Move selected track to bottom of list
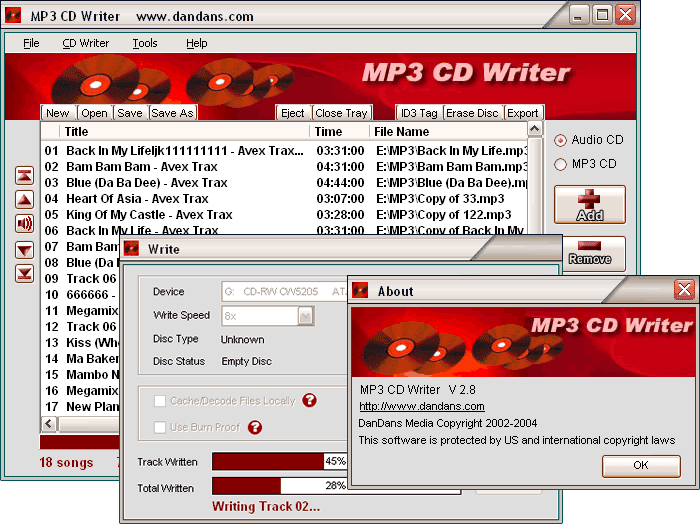 (25, 273)
